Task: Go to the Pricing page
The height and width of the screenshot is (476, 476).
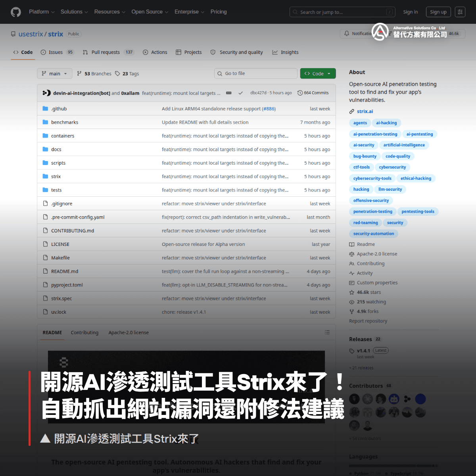Action: tap(219, 12)
